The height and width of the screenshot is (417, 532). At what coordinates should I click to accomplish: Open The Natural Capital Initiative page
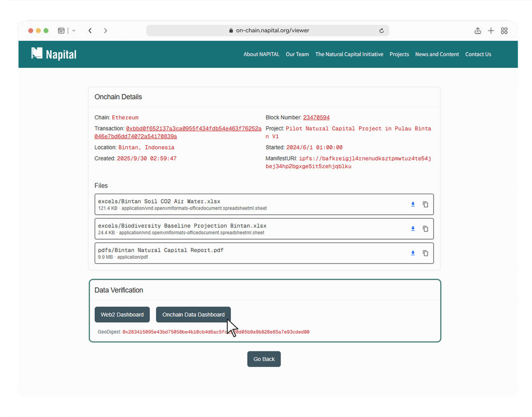point(349,54)
